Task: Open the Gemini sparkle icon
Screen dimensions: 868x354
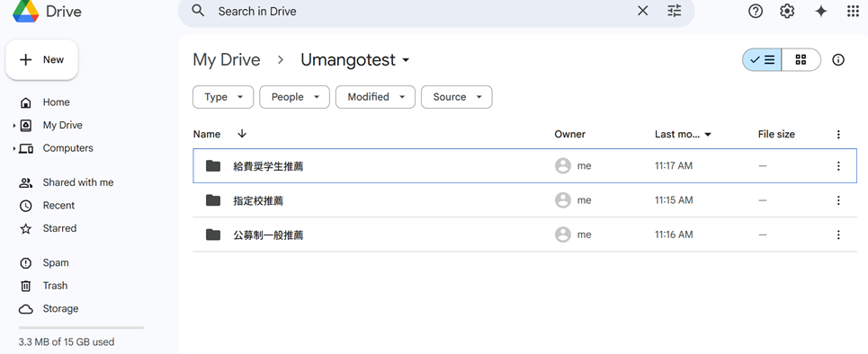Action: pyautogui.click(x=821, y=11)
